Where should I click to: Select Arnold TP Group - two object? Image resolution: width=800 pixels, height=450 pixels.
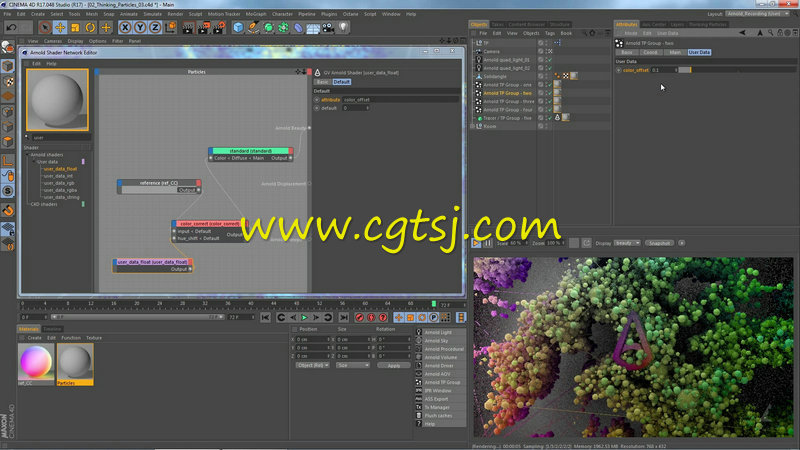(x=507, y=93)
